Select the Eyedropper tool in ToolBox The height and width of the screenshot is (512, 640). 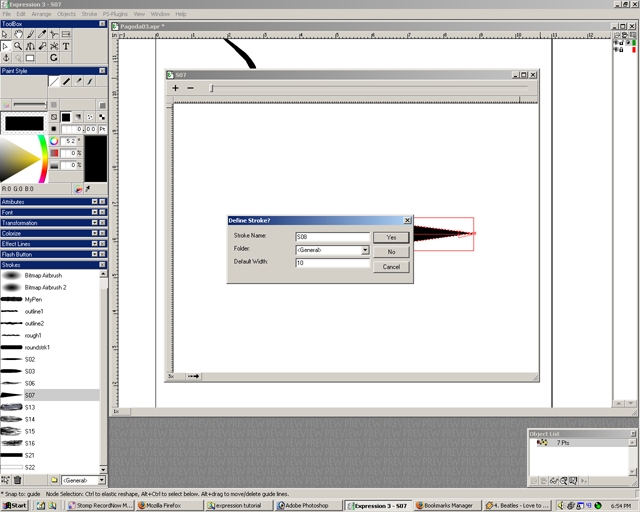[42, 34]
